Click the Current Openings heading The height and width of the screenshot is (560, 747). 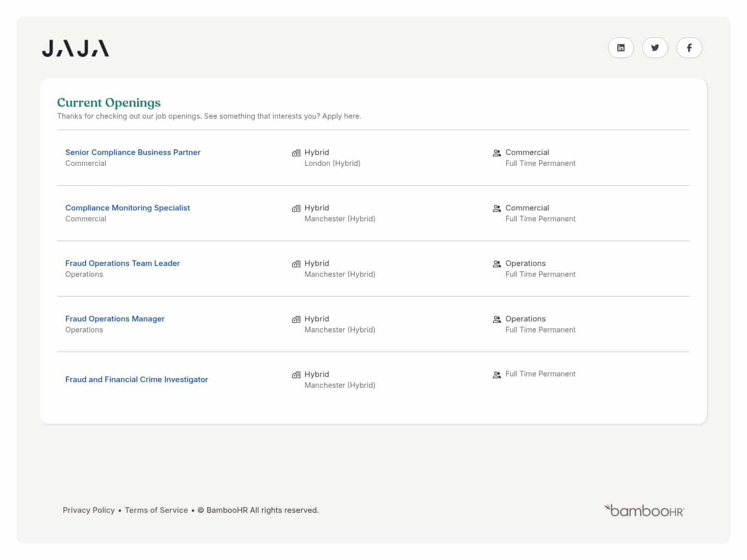click(109, 103)
